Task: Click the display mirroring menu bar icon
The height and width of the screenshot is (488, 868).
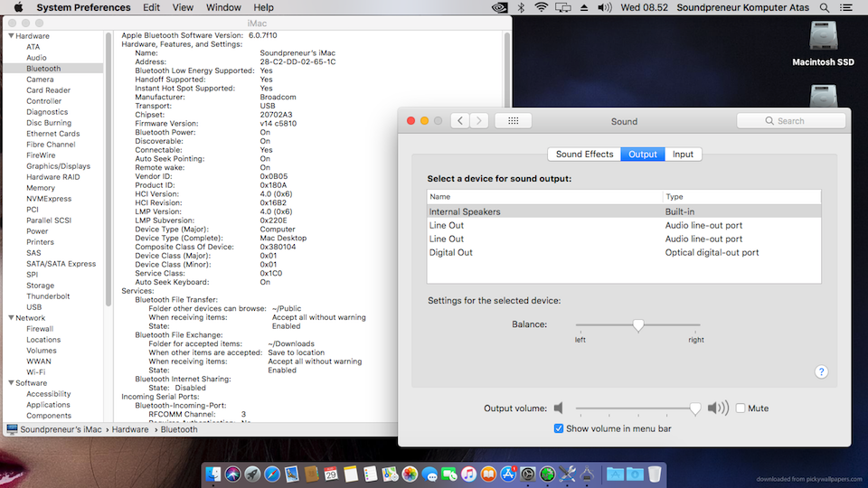Action: pyautogui.click(x=563, y=7)
